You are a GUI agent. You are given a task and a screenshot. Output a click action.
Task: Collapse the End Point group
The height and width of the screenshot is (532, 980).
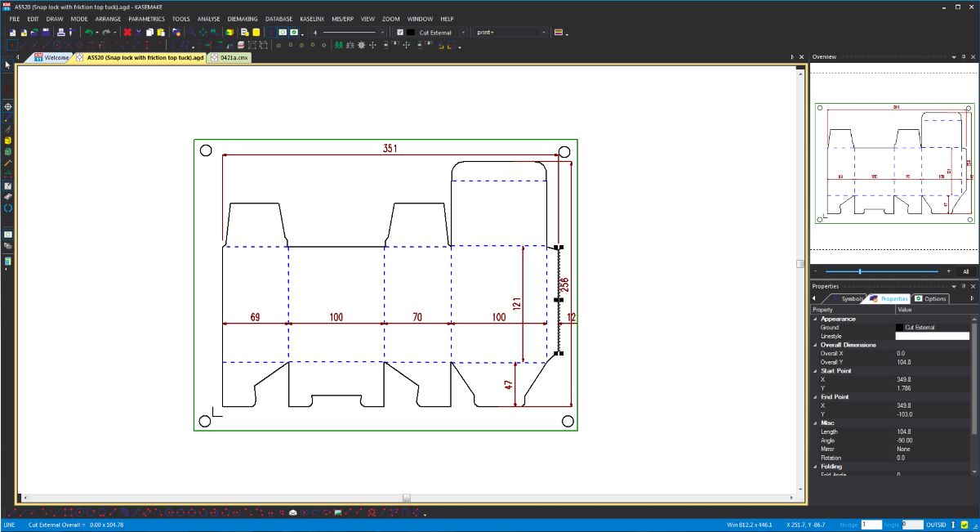(x=814, y=397)
